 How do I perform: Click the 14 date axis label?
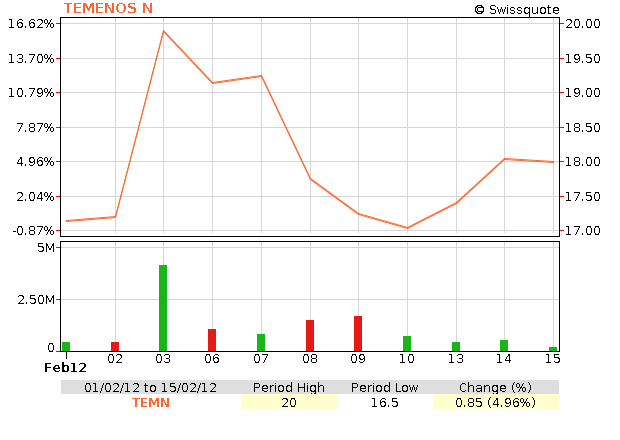tap(504, 359)
